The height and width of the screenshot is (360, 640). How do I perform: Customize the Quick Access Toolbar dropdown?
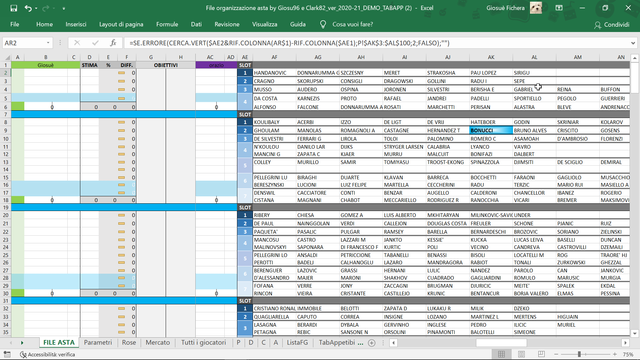(x=64, y=9)
